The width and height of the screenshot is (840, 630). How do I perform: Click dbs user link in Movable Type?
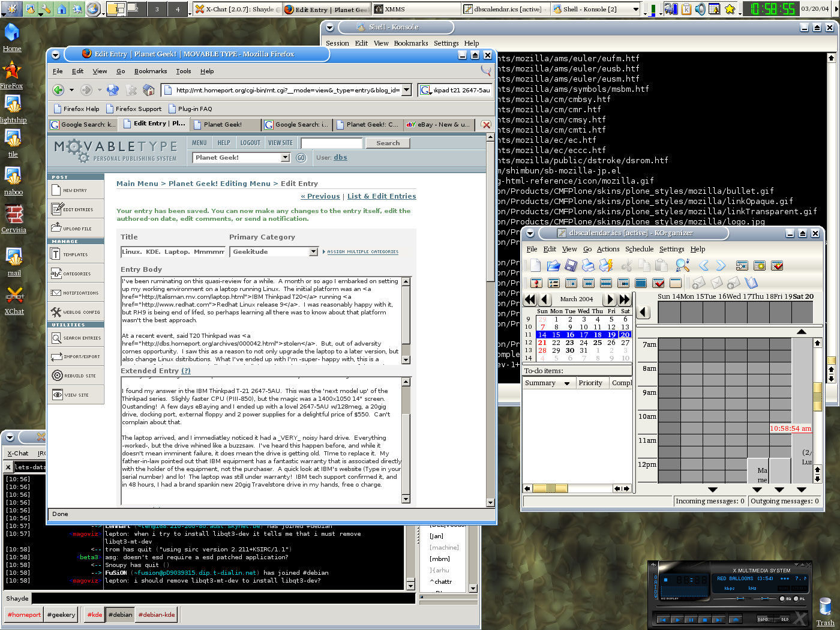[340, 157]
